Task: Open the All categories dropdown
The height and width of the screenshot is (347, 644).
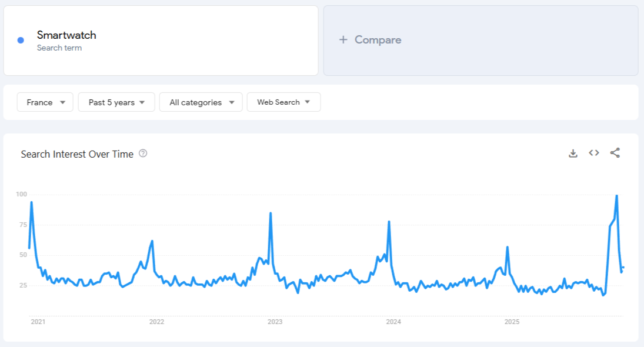Action: point(201,102)
